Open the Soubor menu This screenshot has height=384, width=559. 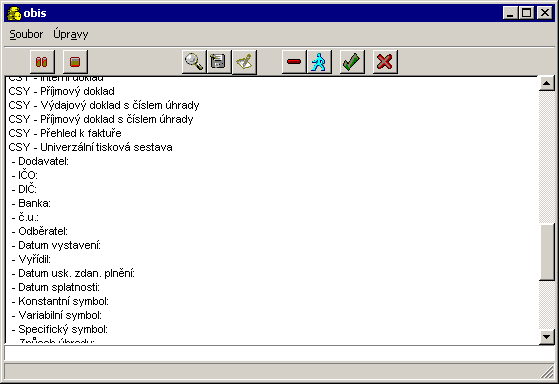(x=26, y=34)
